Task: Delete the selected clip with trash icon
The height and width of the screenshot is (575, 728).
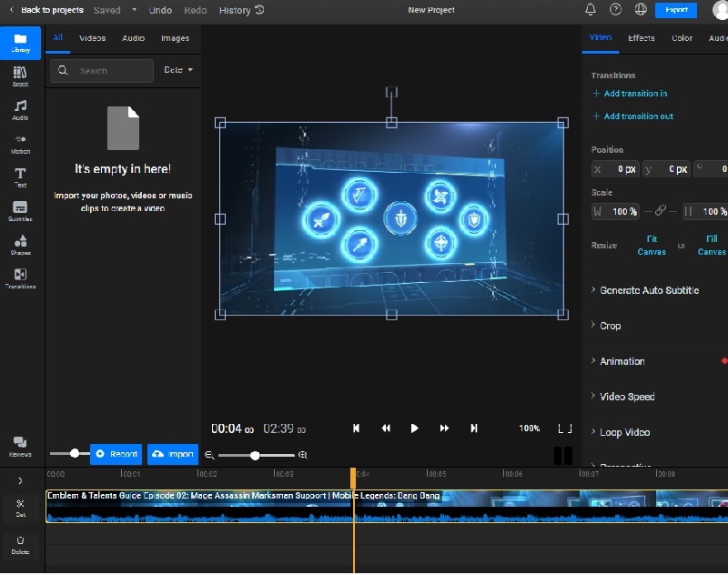Action: (x=20, y=542)
